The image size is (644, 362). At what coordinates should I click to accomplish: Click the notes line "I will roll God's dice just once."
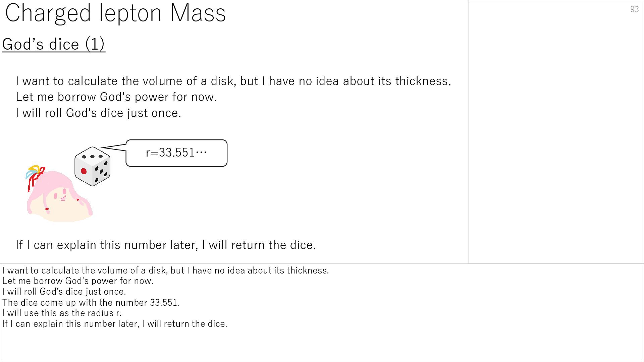click(64, 292)
